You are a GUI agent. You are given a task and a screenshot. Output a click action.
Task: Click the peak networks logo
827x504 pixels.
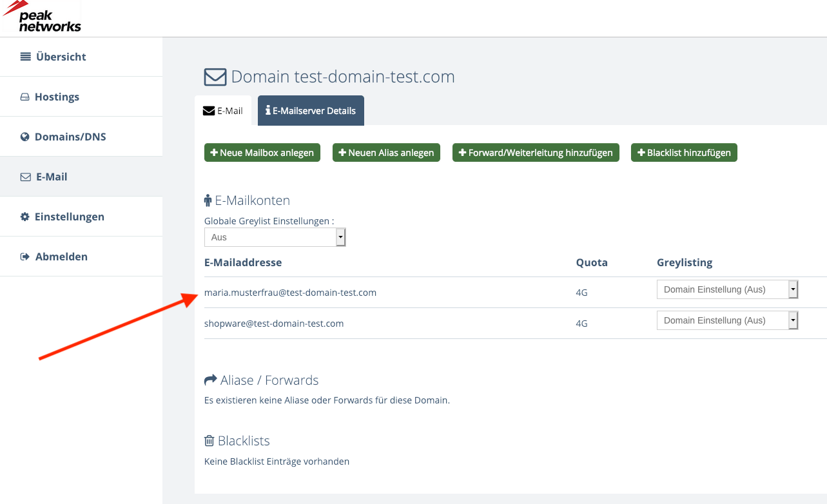click(42, 17)
